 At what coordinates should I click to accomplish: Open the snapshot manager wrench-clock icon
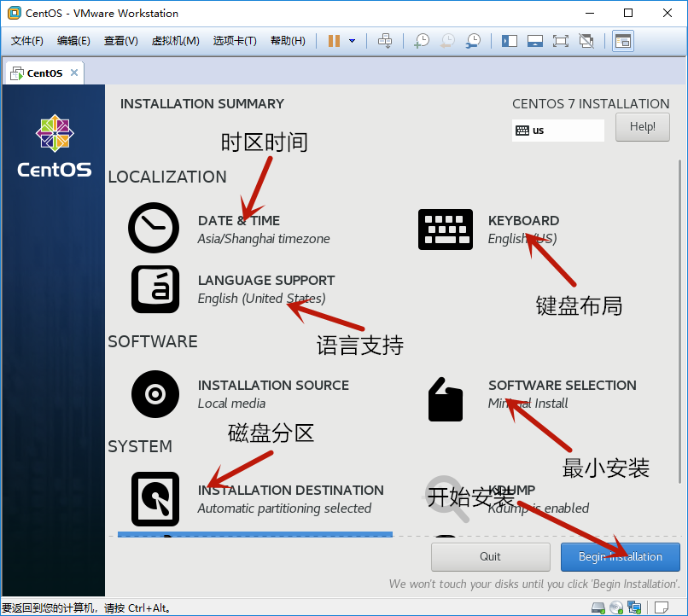point(473,41)
